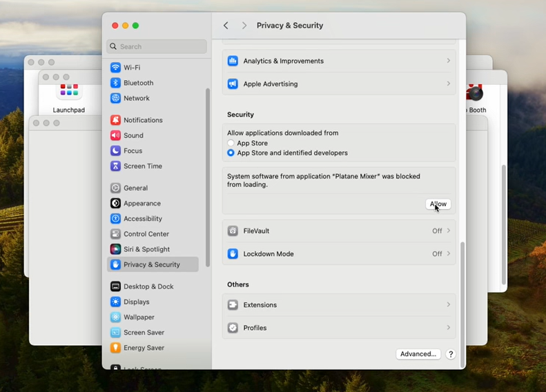Expand Apple Advertising chevron
The height and width of the screenshot is (392, 546).
click(x=449, y=84)
